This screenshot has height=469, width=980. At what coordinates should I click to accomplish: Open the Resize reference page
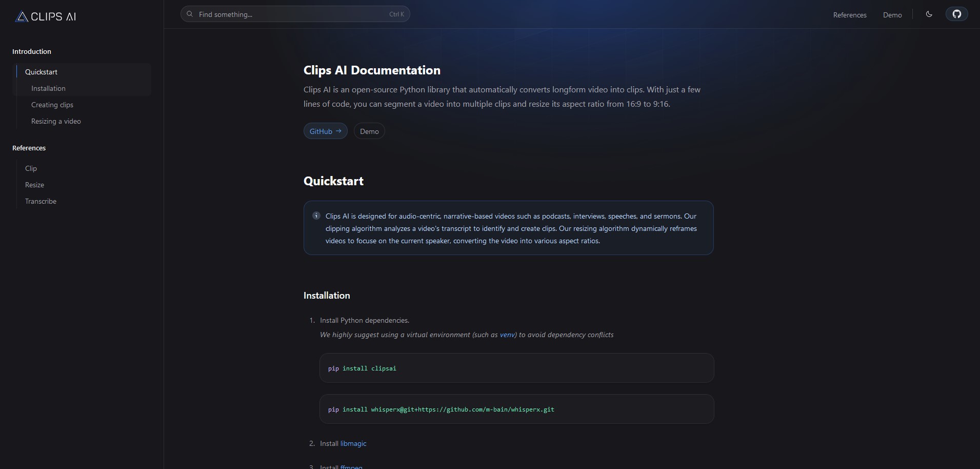34,185
